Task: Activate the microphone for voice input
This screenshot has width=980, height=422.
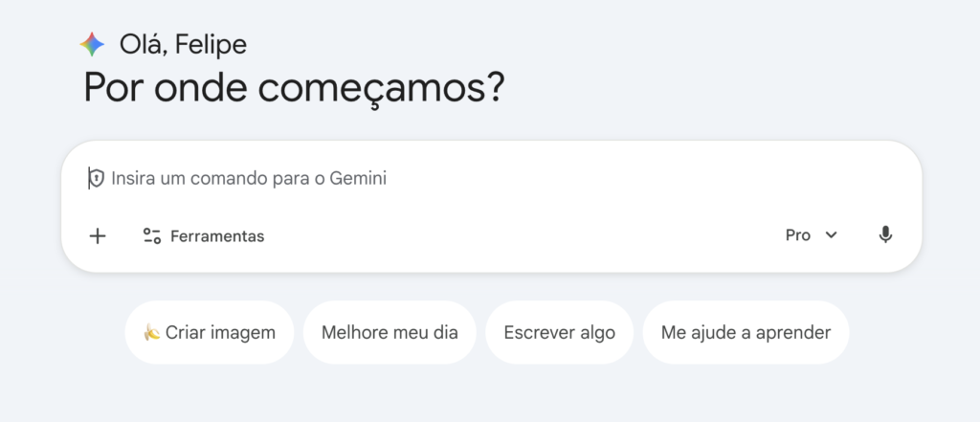Action: [885, 235]
